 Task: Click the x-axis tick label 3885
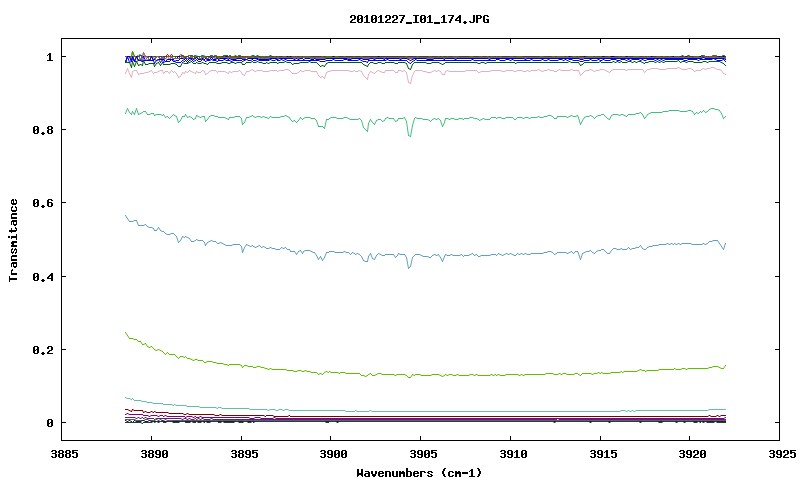pyautogui.click(x=65, y=454)
